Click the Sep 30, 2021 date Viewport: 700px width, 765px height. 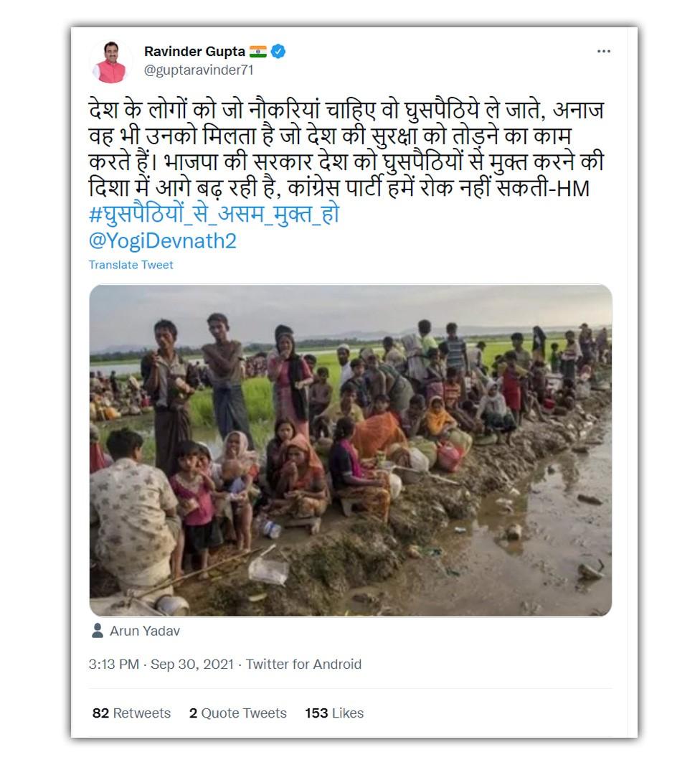[x=191, y=665]
